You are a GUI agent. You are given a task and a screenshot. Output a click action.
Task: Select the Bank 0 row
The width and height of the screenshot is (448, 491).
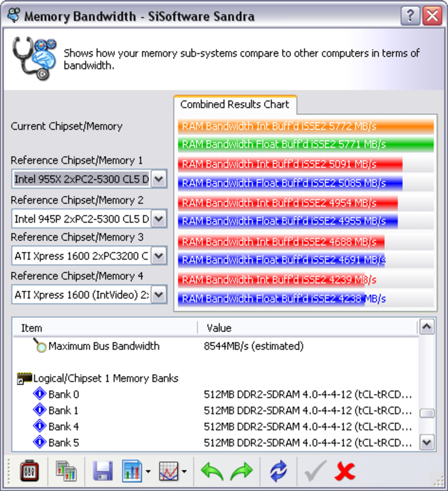(216, 394)
